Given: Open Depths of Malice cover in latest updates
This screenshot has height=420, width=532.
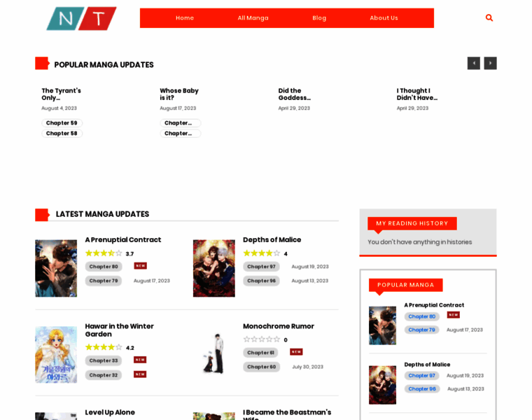Looking at the screenshot, I should click(214, 268).
